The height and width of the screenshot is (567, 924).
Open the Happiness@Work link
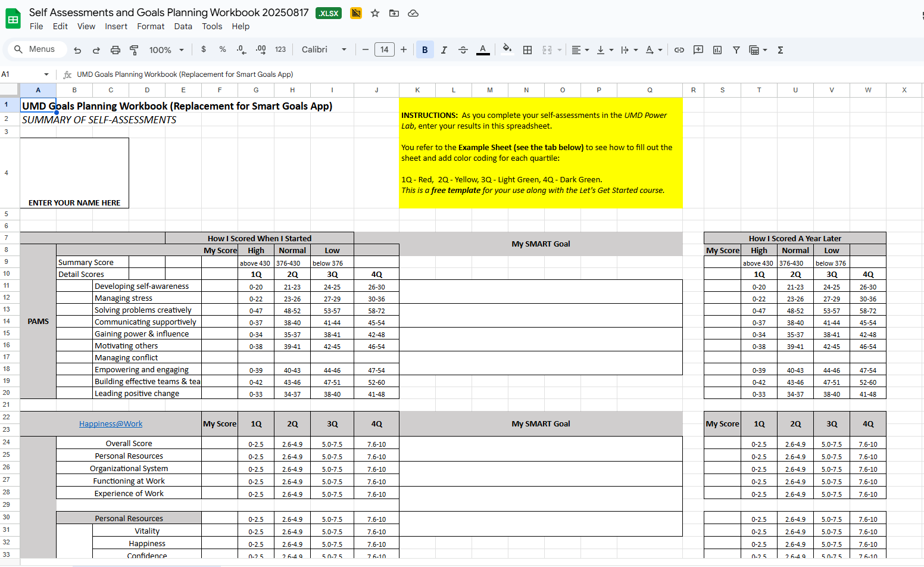(111, 424)
